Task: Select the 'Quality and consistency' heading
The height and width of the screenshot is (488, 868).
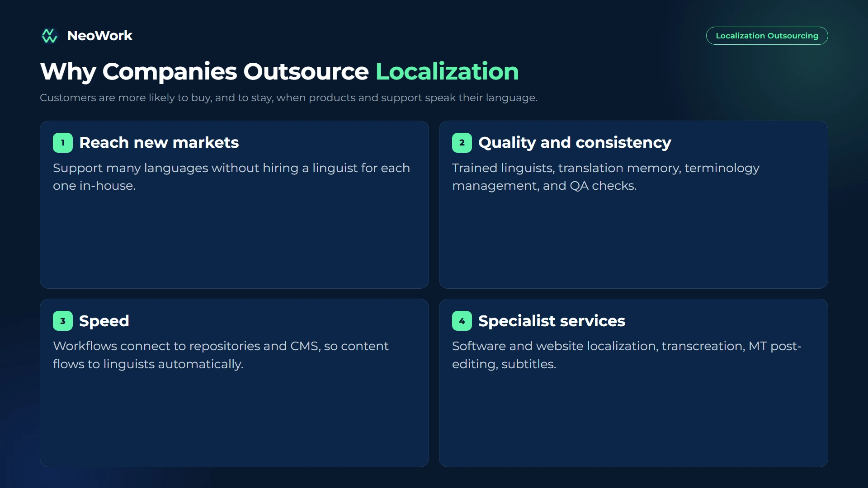Action: 575,143
